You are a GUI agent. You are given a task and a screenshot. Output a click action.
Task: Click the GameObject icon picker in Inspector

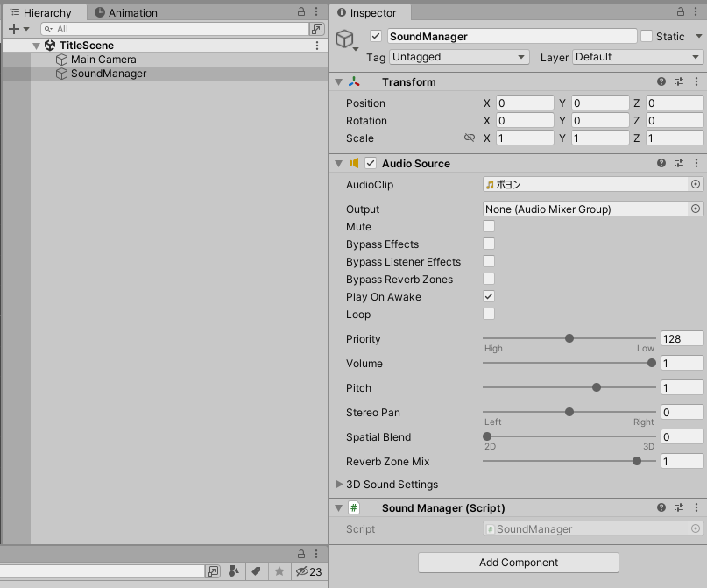click(346, 39)
